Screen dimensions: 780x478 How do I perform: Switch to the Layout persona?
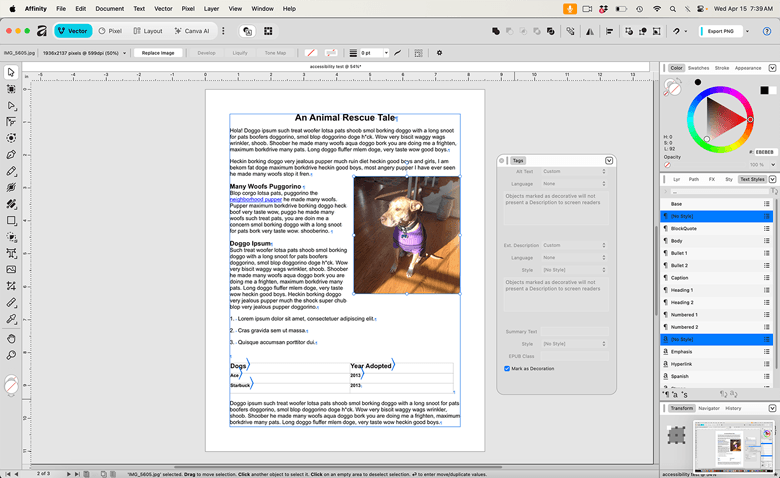tap(147, 31)
